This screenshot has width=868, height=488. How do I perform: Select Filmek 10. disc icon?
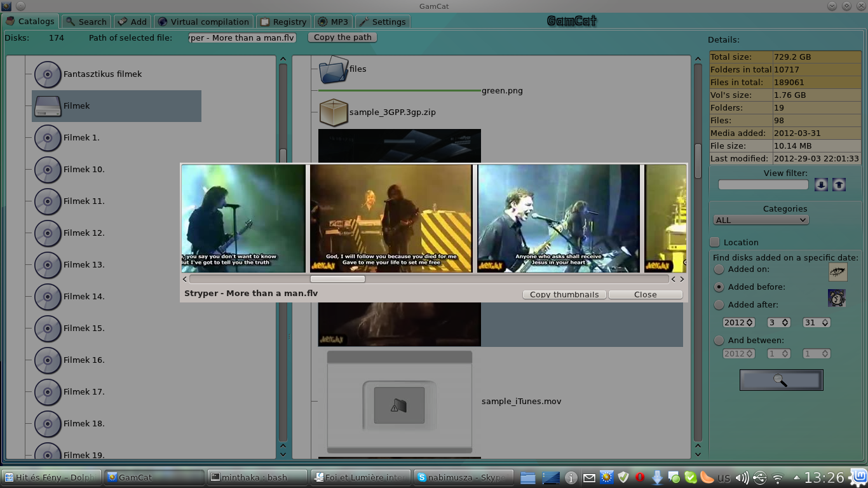48,170
